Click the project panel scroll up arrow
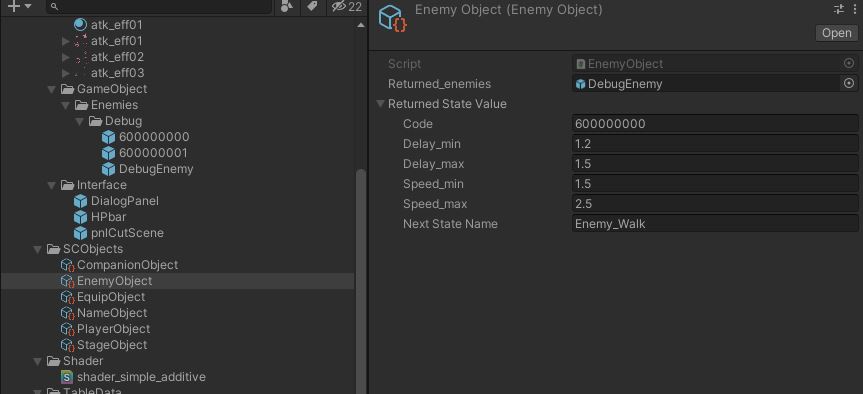863x394 pixels. (x=361, y=25)
